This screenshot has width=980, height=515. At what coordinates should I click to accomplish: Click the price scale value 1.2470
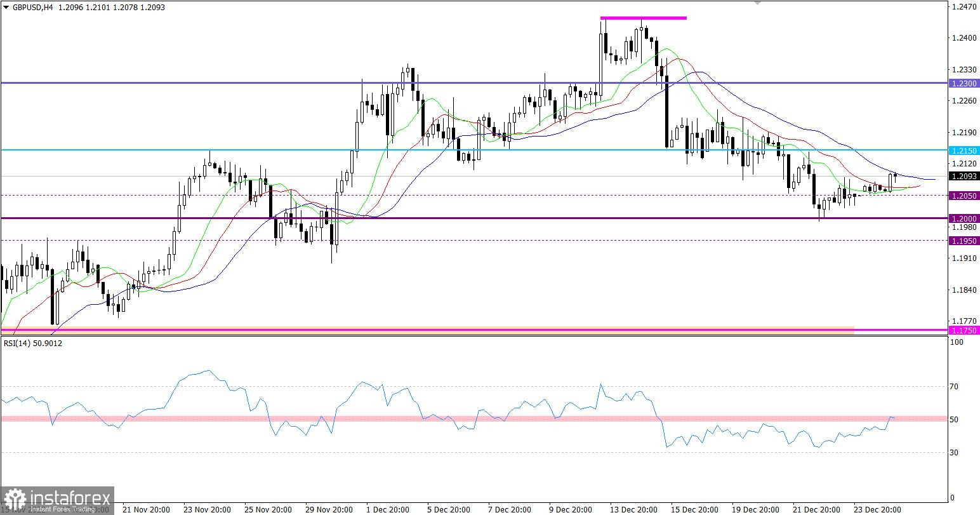pos(964,6)
